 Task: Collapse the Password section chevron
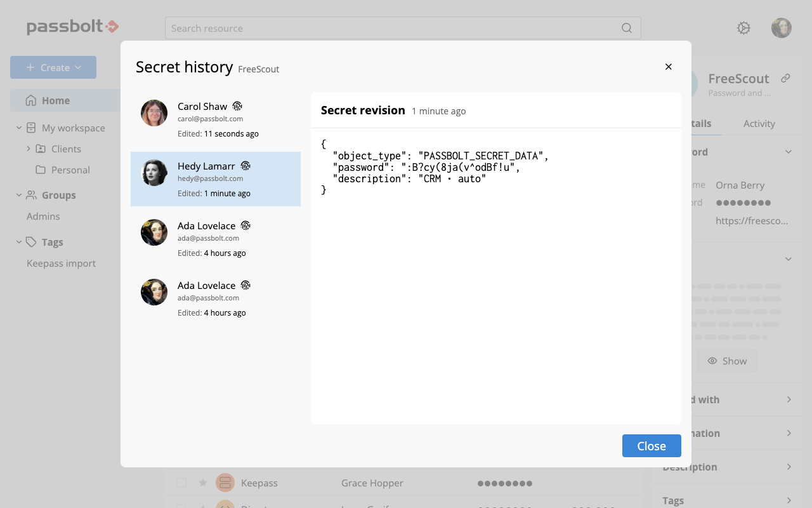pos(789,152)
